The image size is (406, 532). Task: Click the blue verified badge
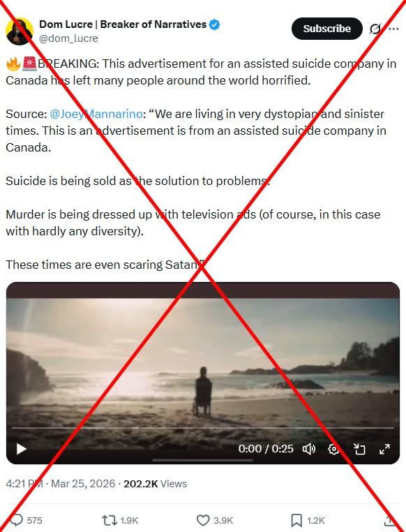[x=215, y=24]
